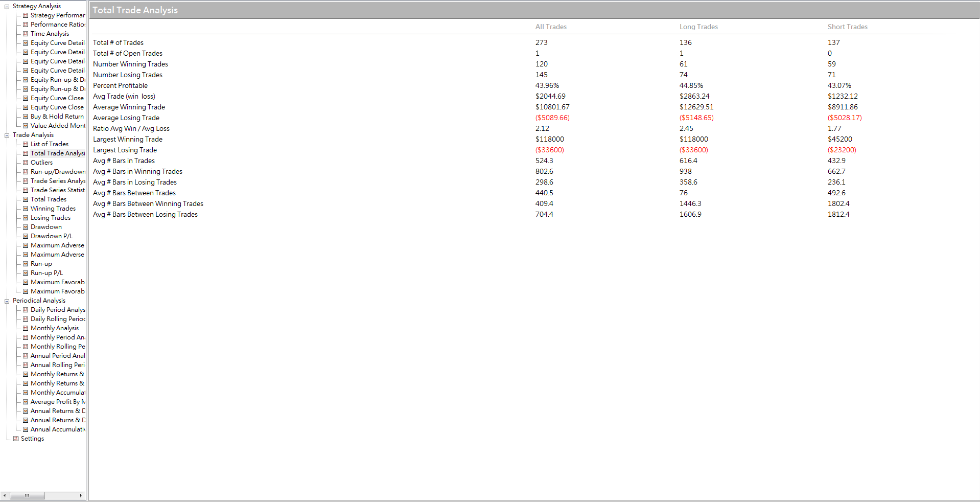Click the chart icon beside Total Trades
The width and height of the screenshot is (980, 502).
pos(26,199)
